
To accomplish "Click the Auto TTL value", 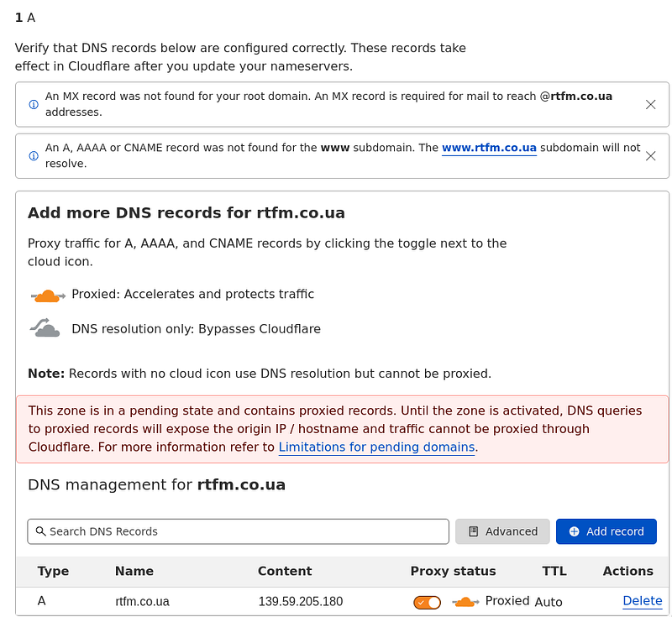I will pyautogui.click(x=549, y=602).
